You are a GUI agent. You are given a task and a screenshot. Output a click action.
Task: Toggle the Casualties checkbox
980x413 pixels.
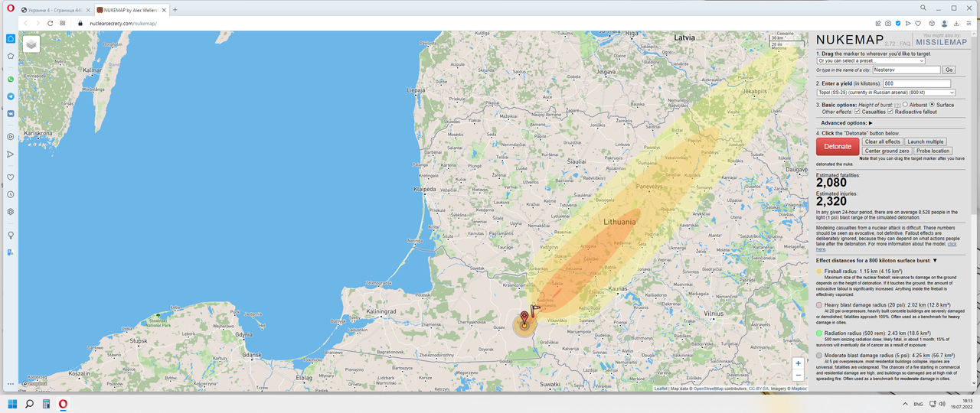click(857, 112)
